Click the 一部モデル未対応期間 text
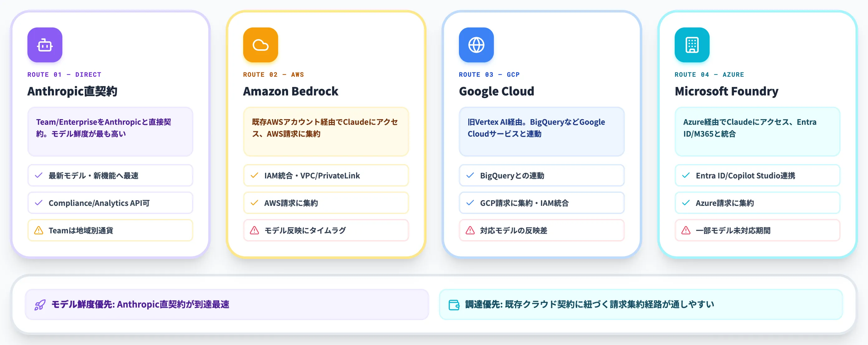The image size is (868, 345). [733, 230]
